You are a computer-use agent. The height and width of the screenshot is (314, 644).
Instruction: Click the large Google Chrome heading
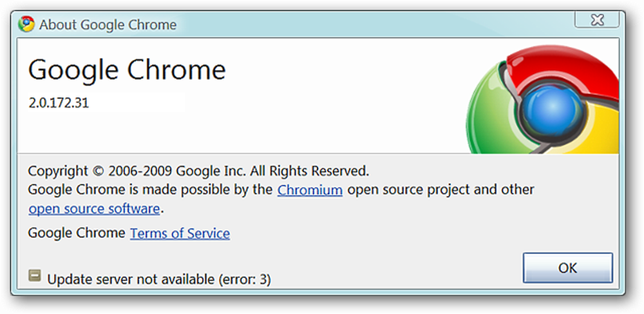tap(127, 70)
